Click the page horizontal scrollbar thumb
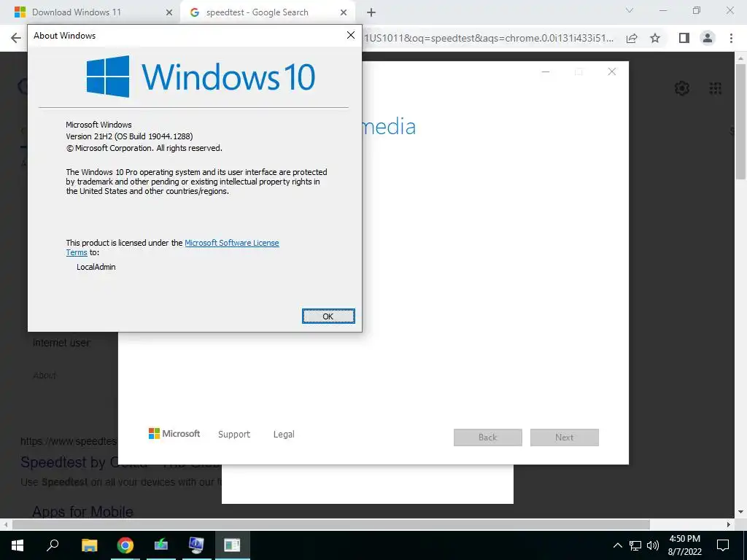This screenshot has width=747, height=560. point(331,524)
